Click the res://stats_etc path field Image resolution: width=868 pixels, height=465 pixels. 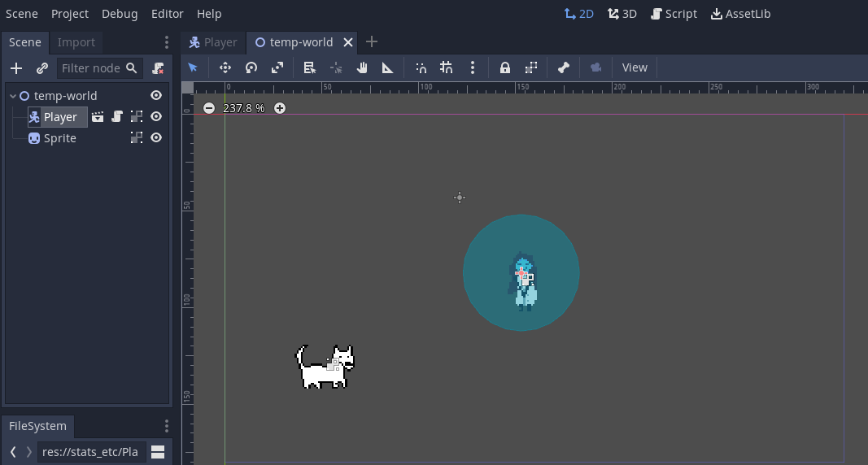coord(92,452)
